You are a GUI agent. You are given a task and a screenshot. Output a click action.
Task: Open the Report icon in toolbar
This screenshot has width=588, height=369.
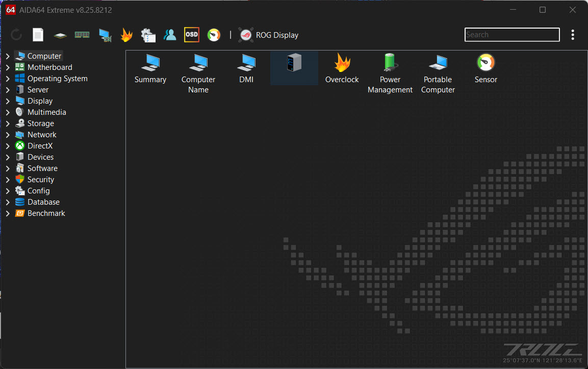pyautogui.click(x=38, y=35)
